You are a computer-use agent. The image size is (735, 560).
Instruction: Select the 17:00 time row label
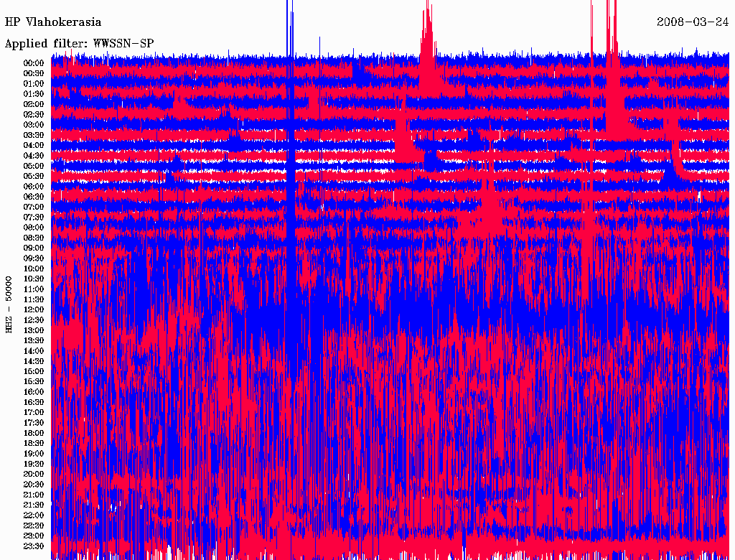pyautogui.click(x=34, y=413)
